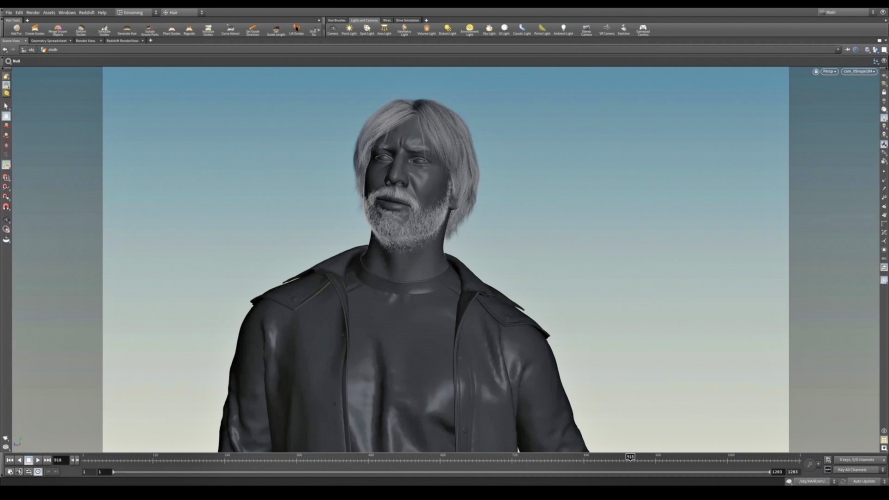The image size is (889, 500).
Task: Add a Spot Light from the shelf
Action: coord(366,29)
